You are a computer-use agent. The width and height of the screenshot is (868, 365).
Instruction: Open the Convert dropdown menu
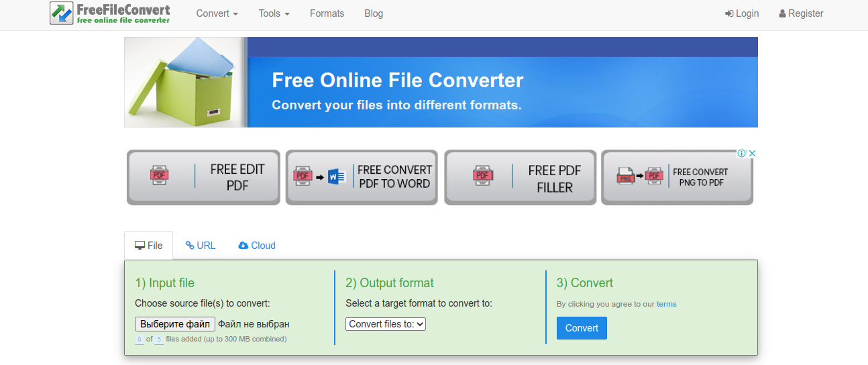pyautogui.click(x=217, y=13)
